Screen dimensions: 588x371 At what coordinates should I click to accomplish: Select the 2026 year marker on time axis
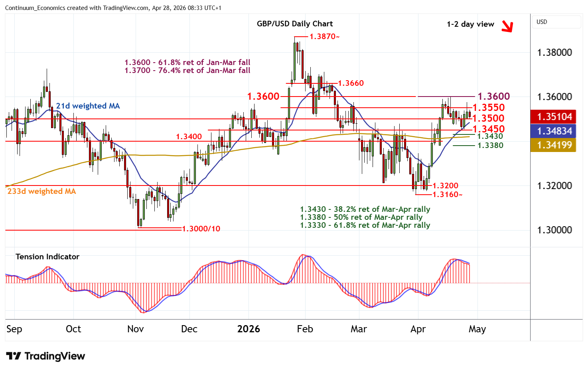248,329
